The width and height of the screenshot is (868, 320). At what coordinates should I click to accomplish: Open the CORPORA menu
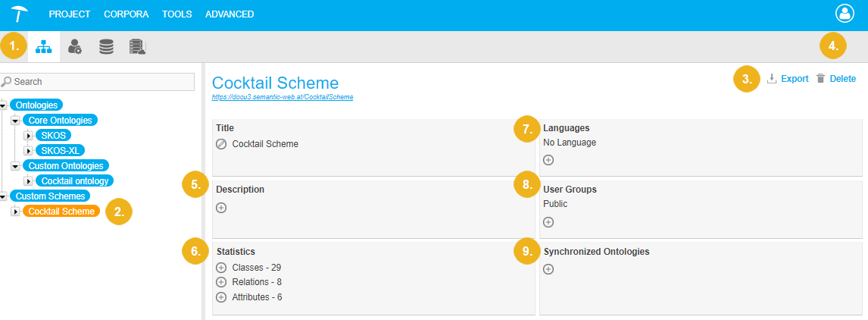(x=126, y=14)
